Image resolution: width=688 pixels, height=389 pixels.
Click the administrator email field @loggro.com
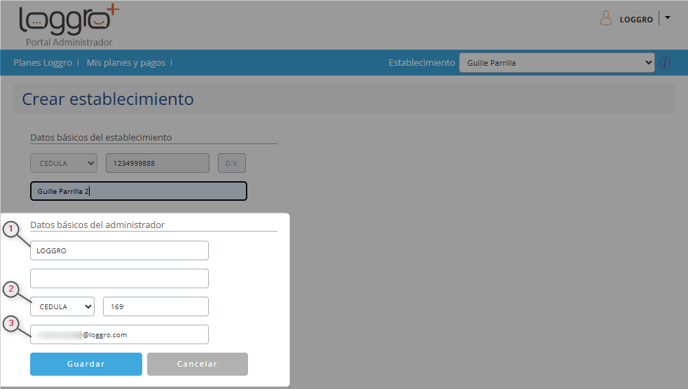119,335
